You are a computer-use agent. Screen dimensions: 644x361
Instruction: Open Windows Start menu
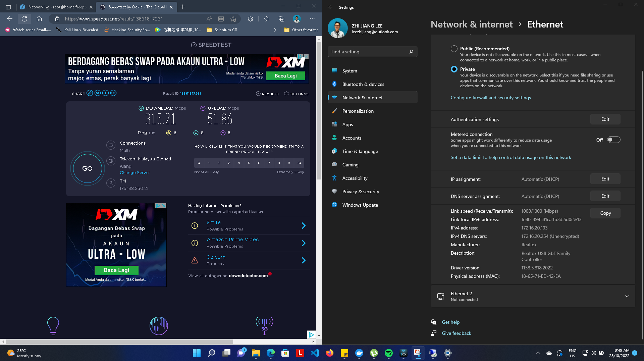[x=197, y=353]
